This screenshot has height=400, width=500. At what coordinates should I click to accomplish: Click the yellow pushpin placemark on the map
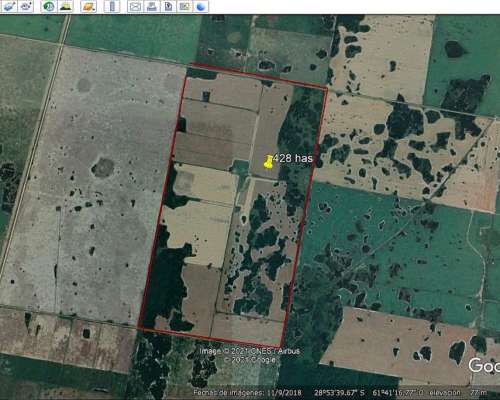pyautogui.click(x=269, y=162)
